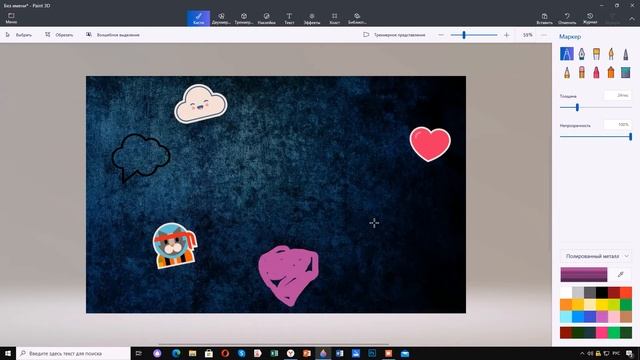640x360 pixels.
Task: Open the 3D library tab
Action: click(x=357, y=18)
